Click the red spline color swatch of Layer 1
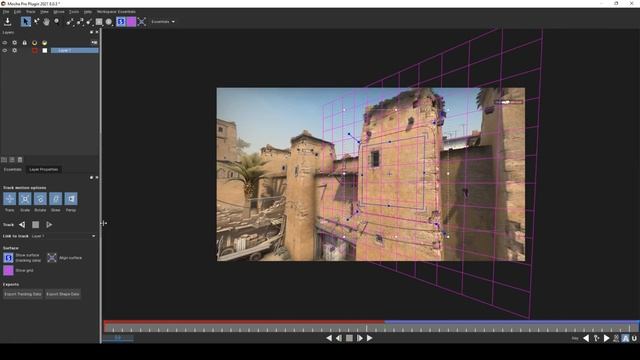The height and width of the screenshot is (360, 640). pos(35,51)
